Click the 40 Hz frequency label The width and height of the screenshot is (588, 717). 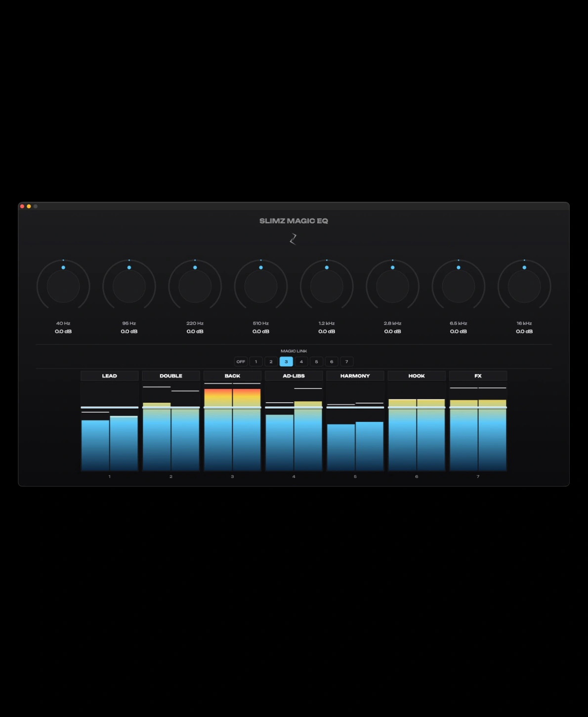pos(63,323)
